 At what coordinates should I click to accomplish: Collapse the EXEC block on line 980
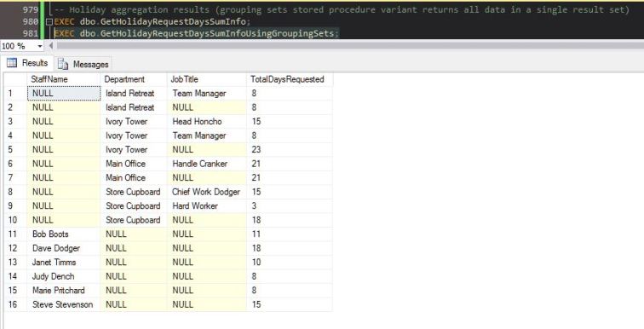pyautogui.click(x=49, y=22)
